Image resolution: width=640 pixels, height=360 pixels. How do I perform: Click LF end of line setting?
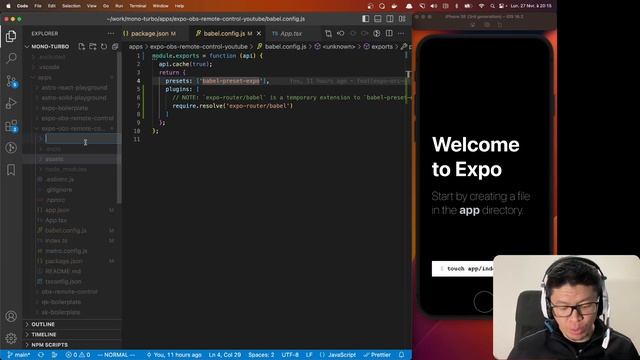(x=309, y=355)
